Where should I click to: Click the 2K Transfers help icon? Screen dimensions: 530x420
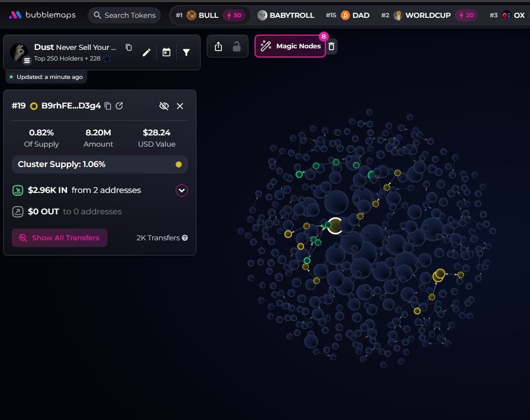(184, 238)
